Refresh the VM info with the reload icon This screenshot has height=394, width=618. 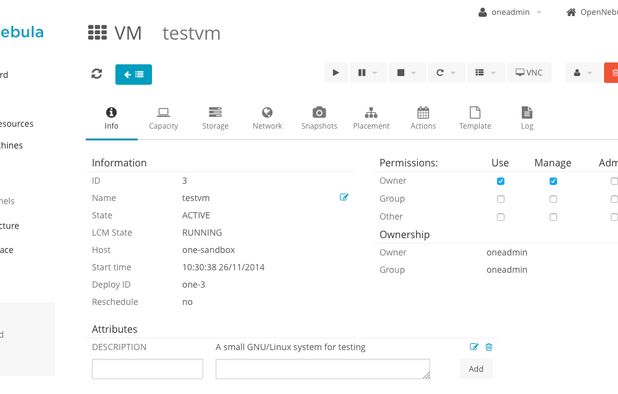click(97, 74)
